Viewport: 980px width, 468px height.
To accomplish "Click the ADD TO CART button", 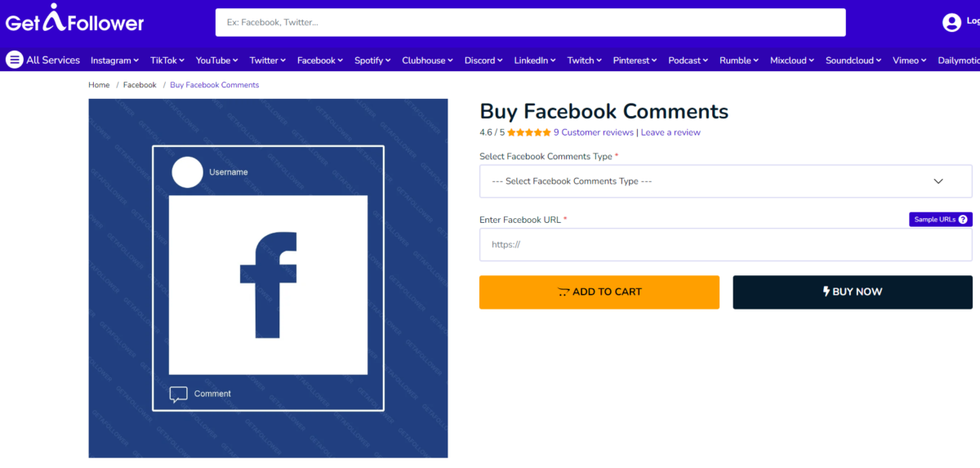I will click(599, 292).
